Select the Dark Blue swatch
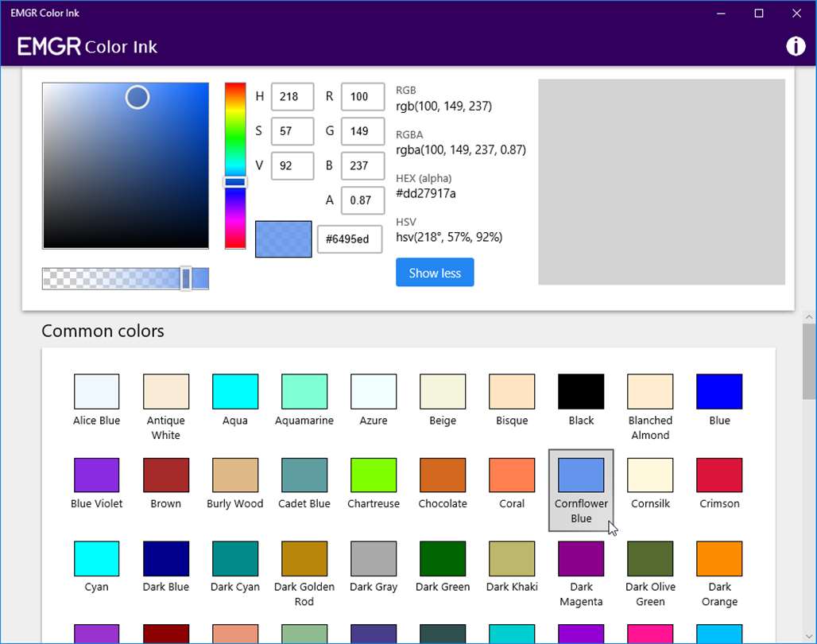The image size is (817, 644). (165, 558)
